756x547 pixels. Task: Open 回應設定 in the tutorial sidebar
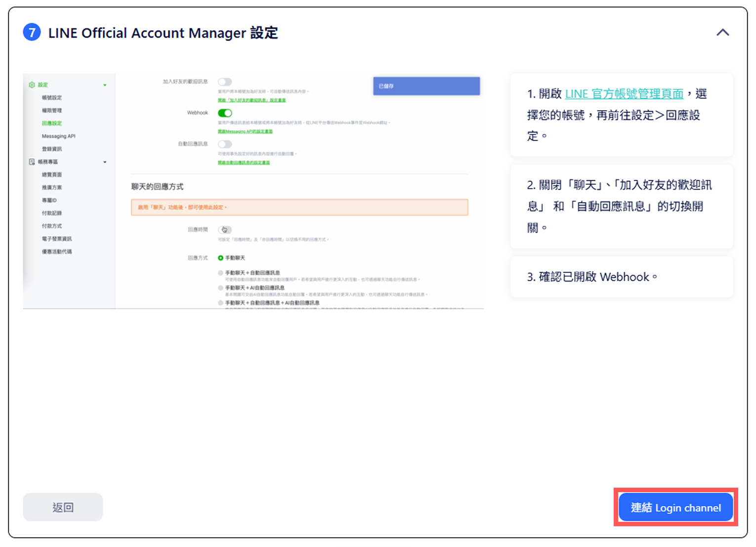point(52,123)
